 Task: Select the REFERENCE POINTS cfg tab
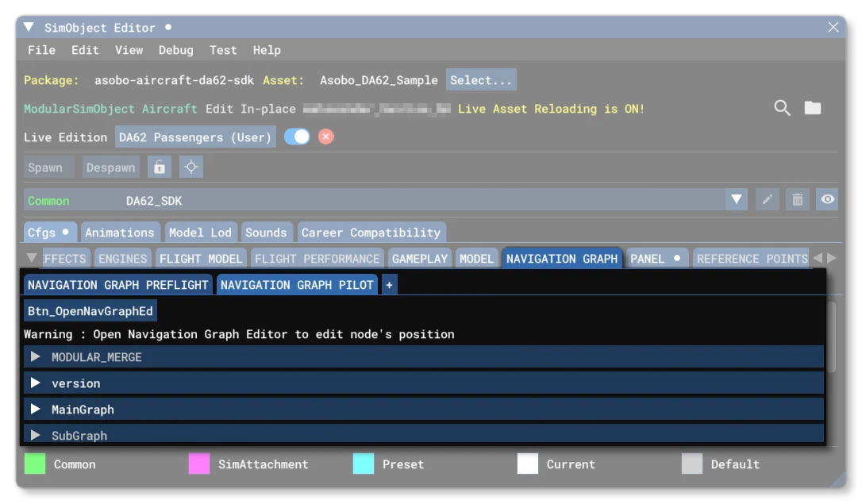point(752,258)
